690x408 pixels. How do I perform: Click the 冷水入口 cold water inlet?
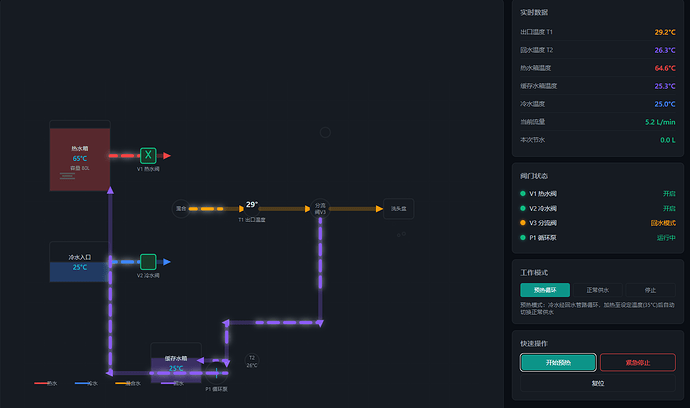click(x=80, y=262)
